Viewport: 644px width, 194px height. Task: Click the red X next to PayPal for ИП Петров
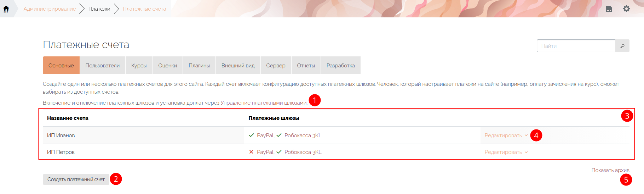pyautogui.click(x=251, y=152)
